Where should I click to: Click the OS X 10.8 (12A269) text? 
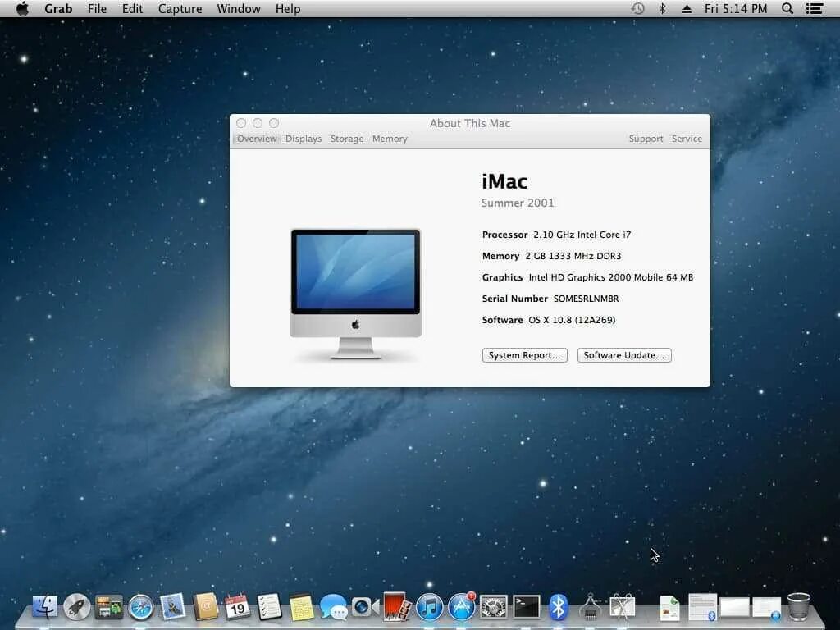pos(572,320)
